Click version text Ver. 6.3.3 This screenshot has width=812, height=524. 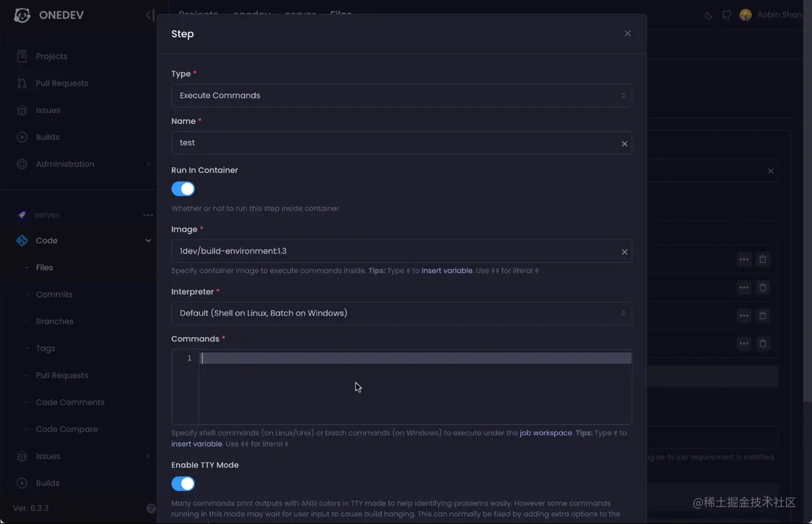31,508
